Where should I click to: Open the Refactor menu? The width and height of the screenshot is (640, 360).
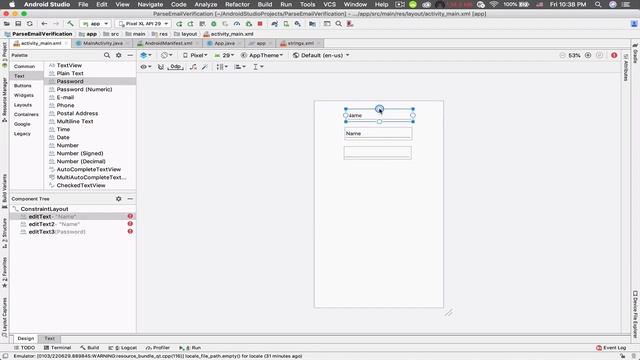pyautogui.click(x=237, y=4)
